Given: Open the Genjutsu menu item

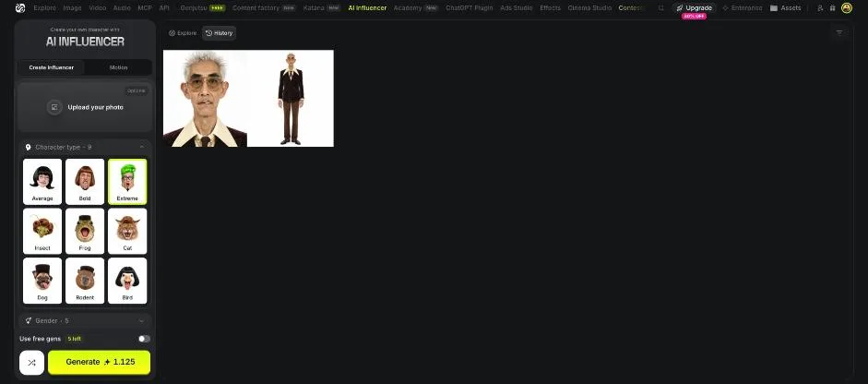Looking at the screenshot, I should [x=203, y=7].
